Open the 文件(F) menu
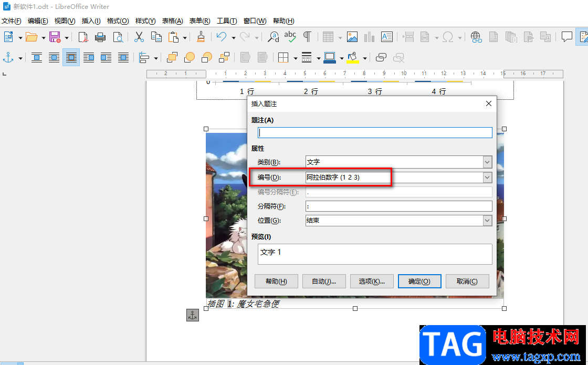The width and height of the screenshot is (588, 365). point(12,21)
